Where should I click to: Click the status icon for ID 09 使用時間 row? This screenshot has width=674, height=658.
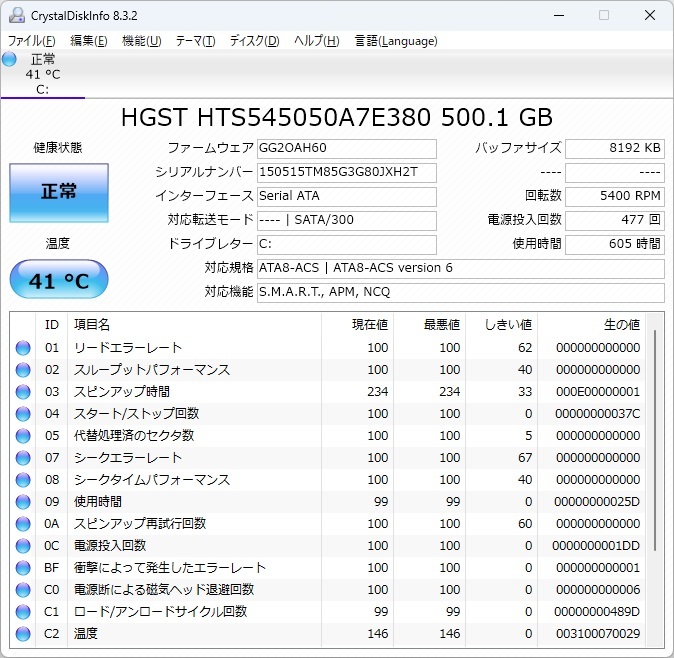pyautogui.click(x=23, y=502)
